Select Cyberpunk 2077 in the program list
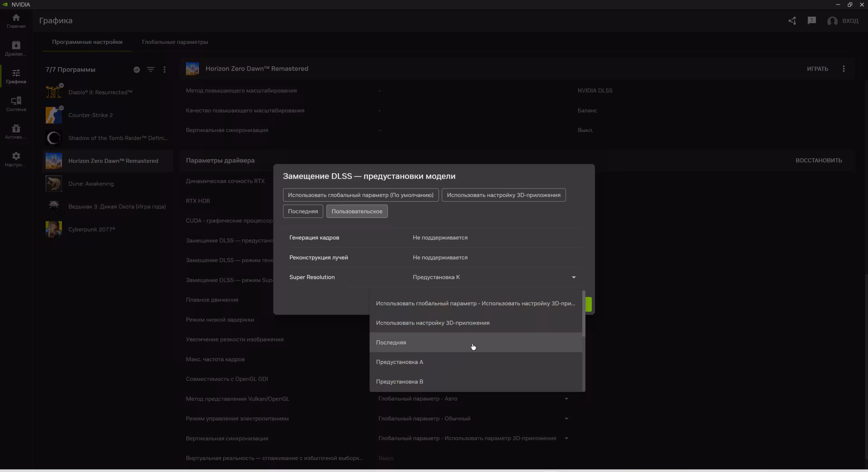Viewport: 868px width, 472px height. pos(92,229)
